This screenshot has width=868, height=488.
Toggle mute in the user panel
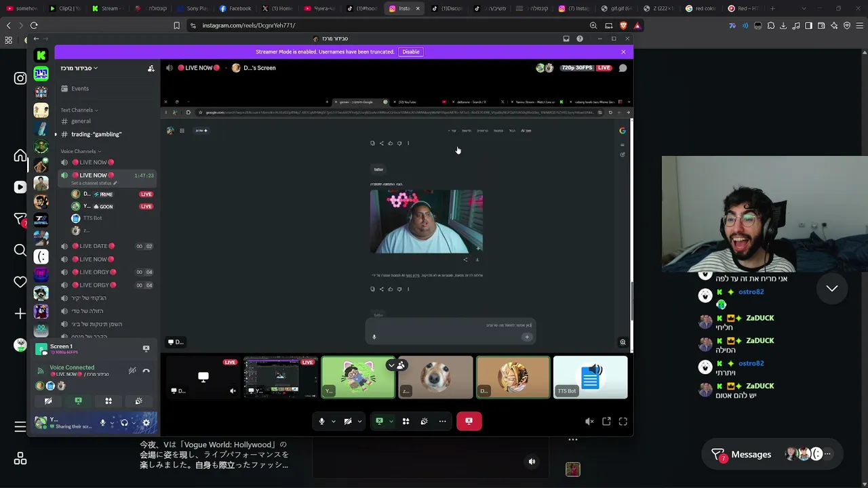pyautogui.click(x=102, y=423)
